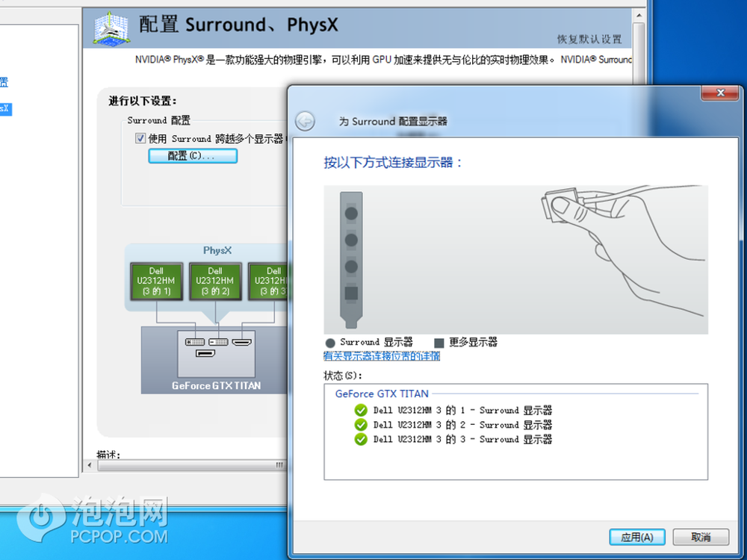Image resolution: width=747 pixels, height=560 pixels.
Task: Toggle the Surround span displays checkbox
Action: (140, 138)
